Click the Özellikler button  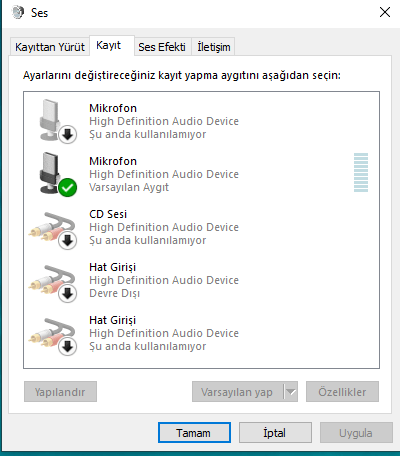point(342,392)
